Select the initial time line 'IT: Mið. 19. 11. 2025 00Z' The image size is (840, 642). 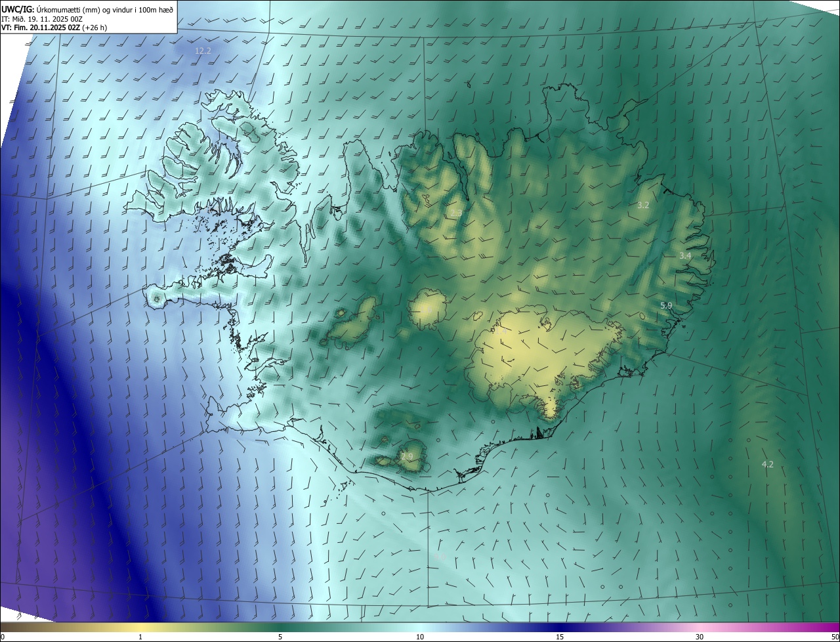41,18
